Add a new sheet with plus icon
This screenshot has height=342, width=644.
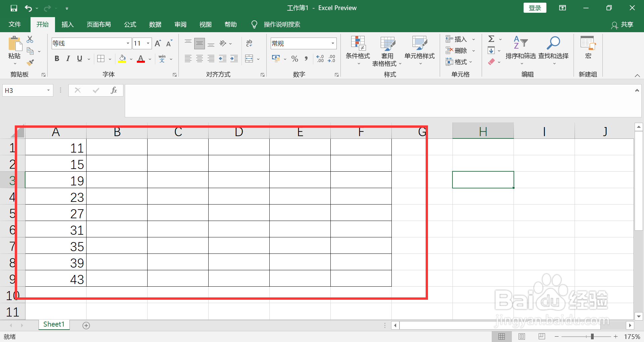click(x=86, y=326)
